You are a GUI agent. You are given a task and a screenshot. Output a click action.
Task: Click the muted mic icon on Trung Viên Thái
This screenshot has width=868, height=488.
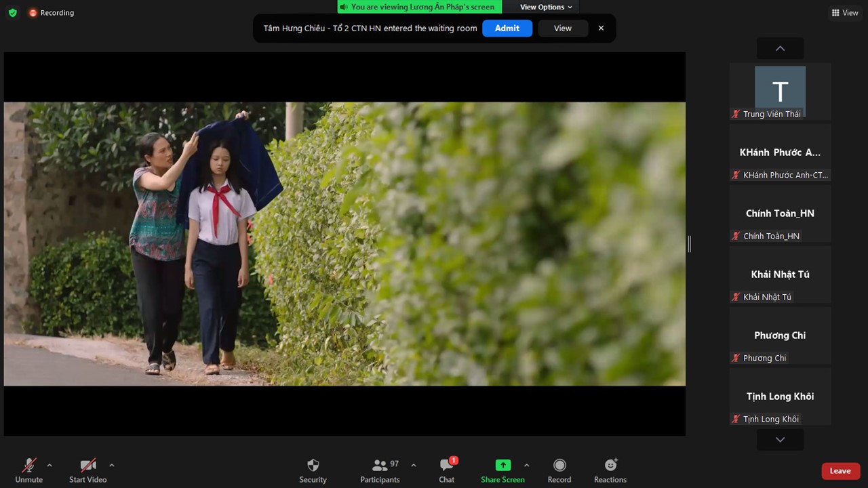point(735,114)
